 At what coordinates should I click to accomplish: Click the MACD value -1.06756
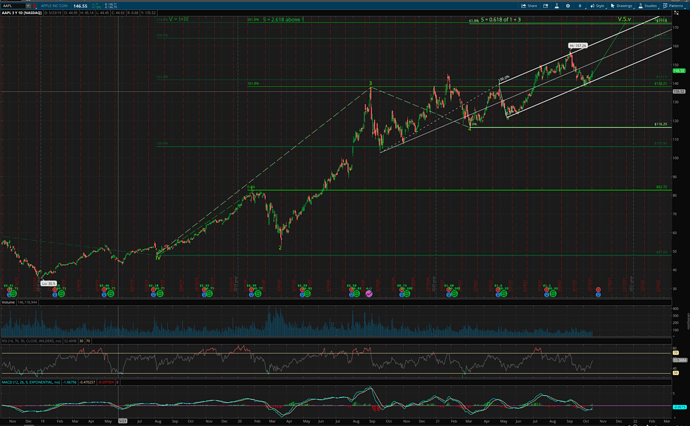(70, 382)
